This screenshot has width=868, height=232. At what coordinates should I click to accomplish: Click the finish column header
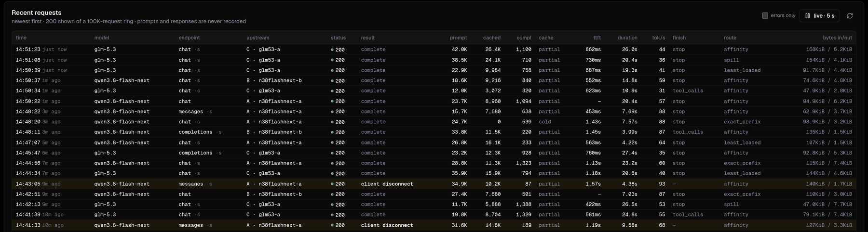click(679, 38)
